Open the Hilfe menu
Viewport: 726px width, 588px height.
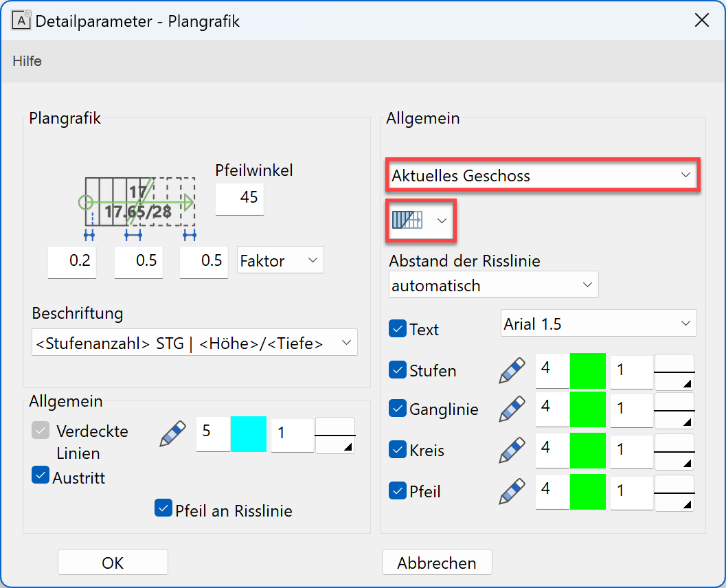point(27,61)
